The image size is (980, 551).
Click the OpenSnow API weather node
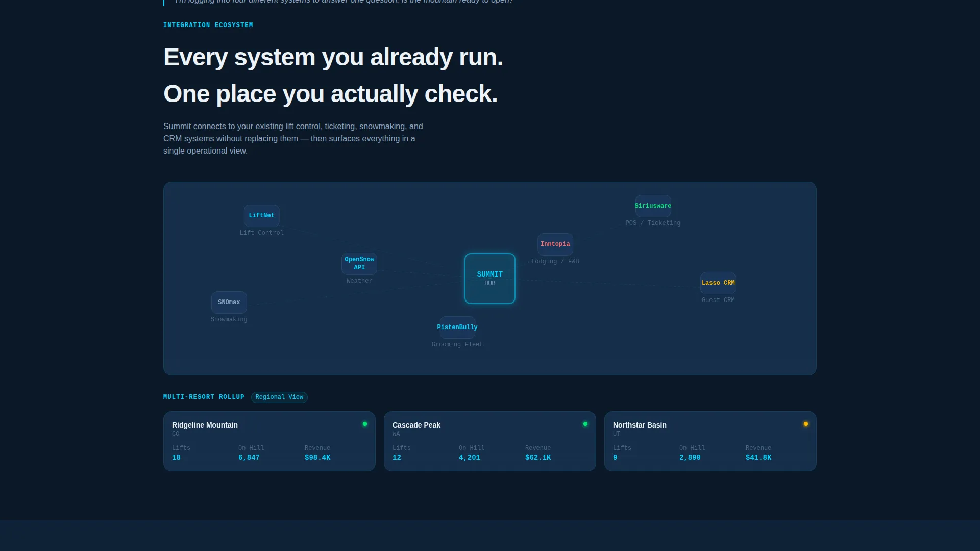pos(359,263)
